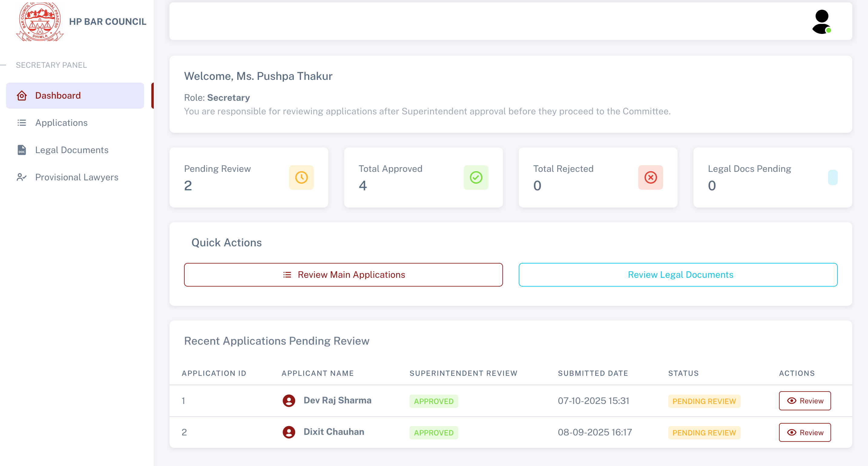The height and width of the screenshot is (466, 868).
Task: Open Dashboard from the sidebar home icon
Action: pyautogui.click(x=21, y=96)
